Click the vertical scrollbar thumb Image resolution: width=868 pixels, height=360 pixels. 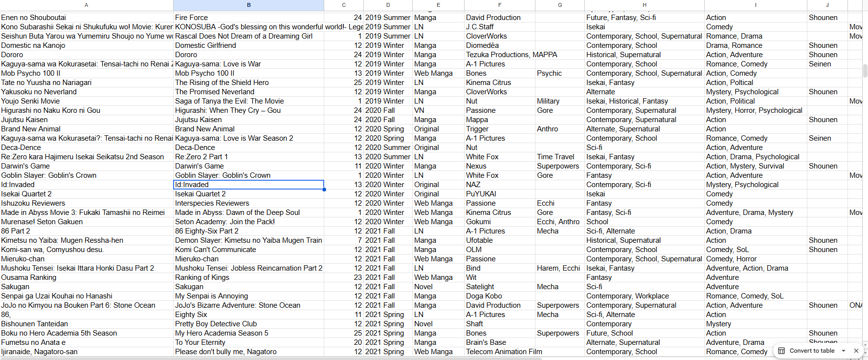[865, 71]
